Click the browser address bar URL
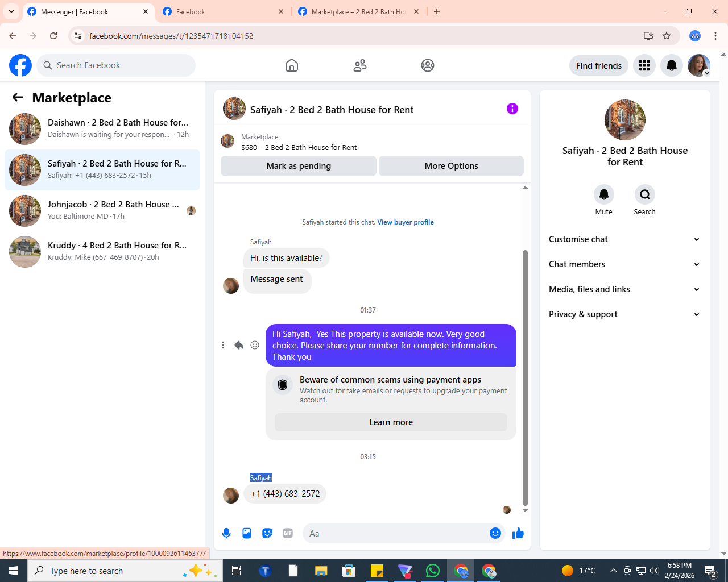This screenshot has width=728, height=582. click(171, 36)
